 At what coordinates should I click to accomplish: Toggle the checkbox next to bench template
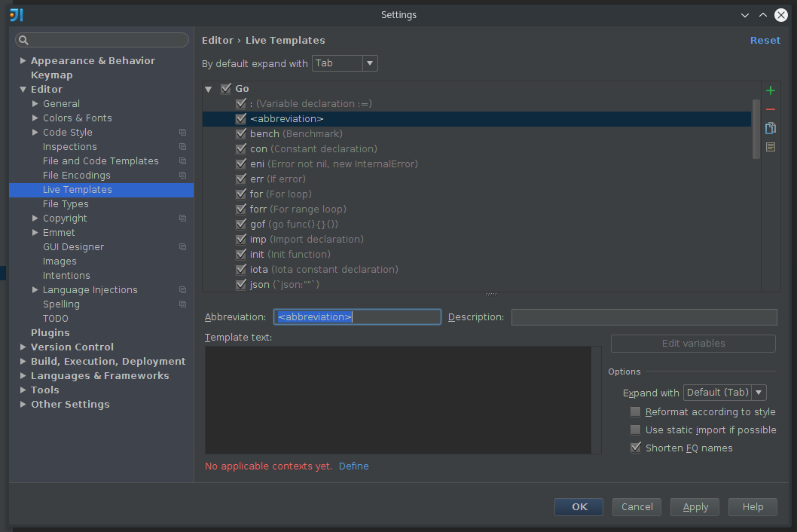click(x=241, y=133)
